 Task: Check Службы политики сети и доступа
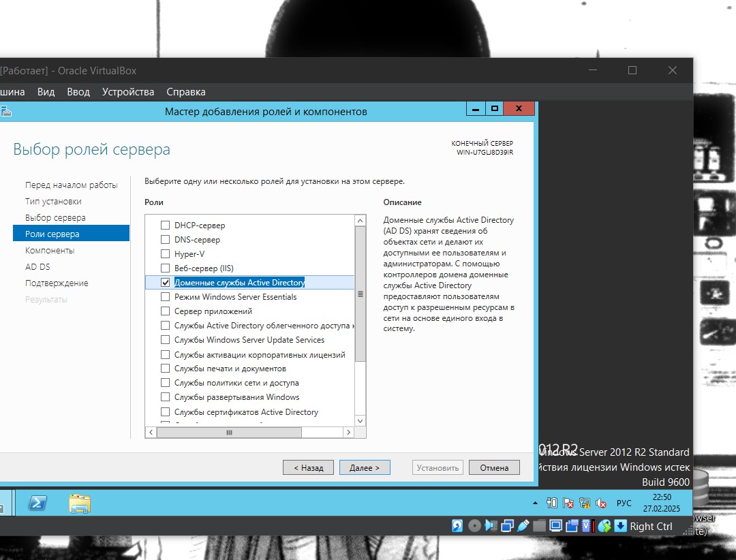[165, 383]
